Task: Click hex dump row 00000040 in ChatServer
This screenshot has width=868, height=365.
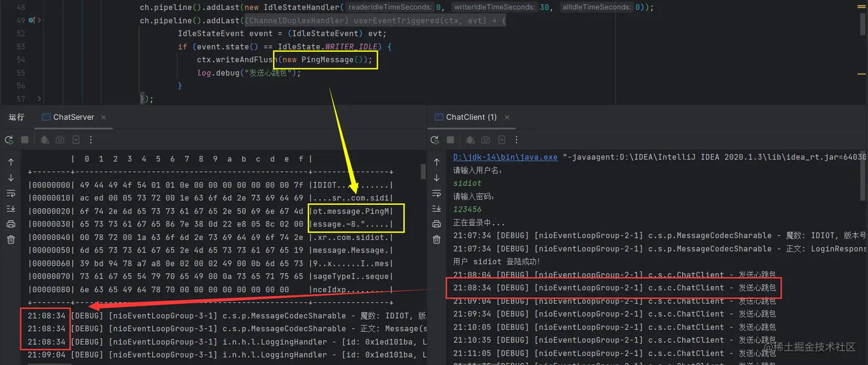Action: coord(211,237)
